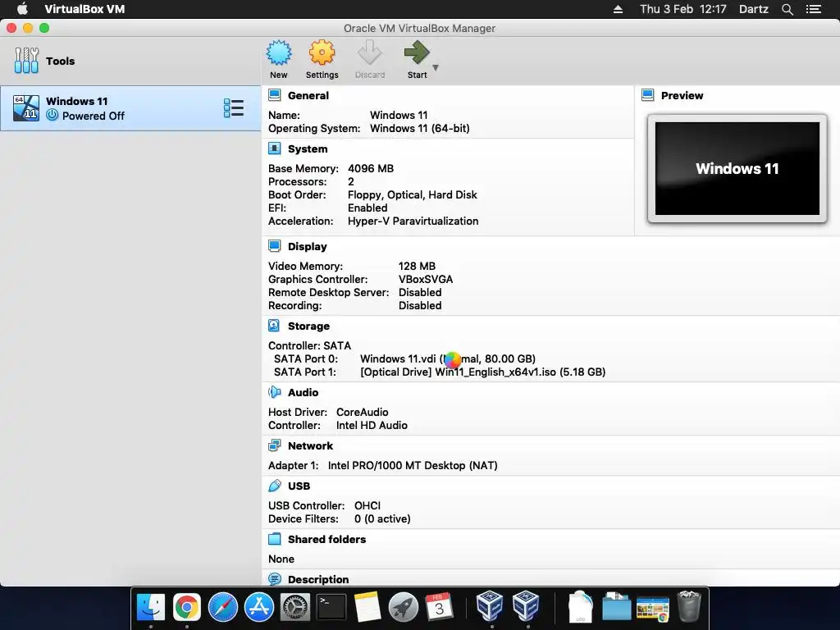Open the System section heading link
This screenshot has height=630, width=840.
(308, 149)
